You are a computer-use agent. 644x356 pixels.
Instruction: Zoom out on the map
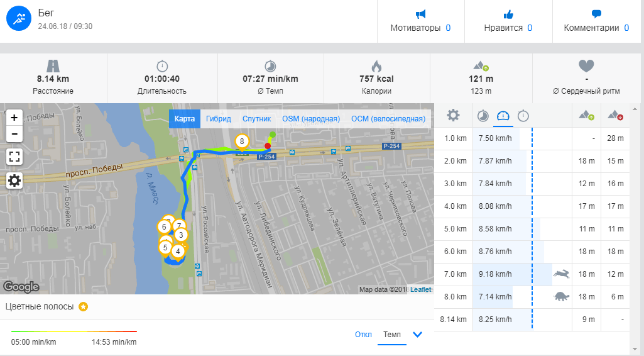point(14,133)
